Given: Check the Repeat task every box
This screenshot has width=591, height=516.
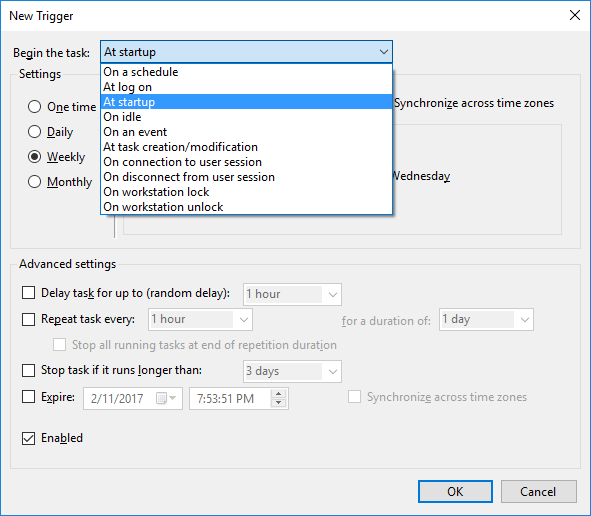Looking at the screenshot, I should (x=28, y=319).
